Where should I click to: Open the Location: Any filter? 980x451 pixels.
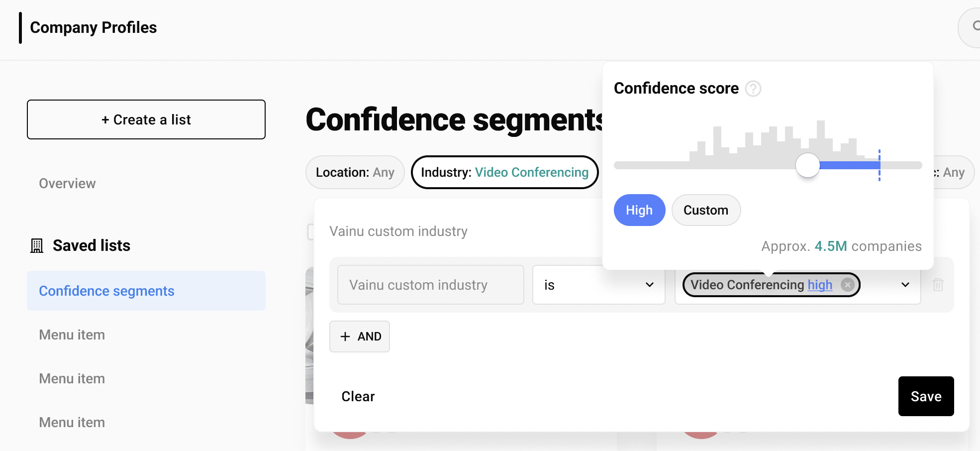click(x=355, y=172)
